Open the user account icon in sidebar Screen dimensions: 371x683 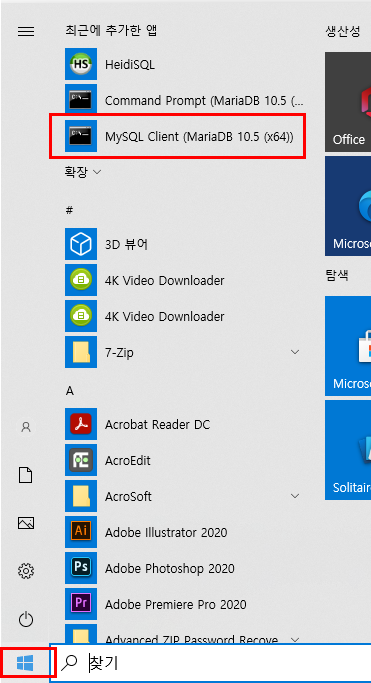point(26,427)
